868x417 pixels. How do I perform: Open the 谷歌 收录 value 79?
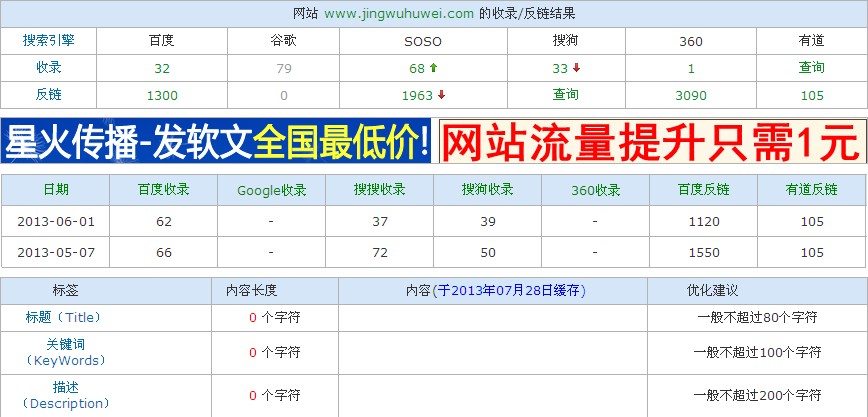283,69
